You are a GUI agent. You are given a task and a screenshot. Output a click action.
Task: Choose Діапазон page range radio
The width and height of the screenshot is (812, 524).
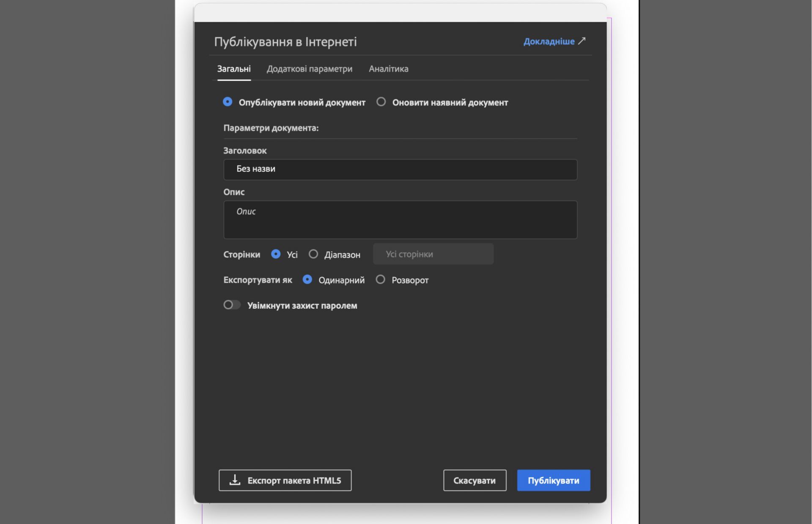point(313,254)
